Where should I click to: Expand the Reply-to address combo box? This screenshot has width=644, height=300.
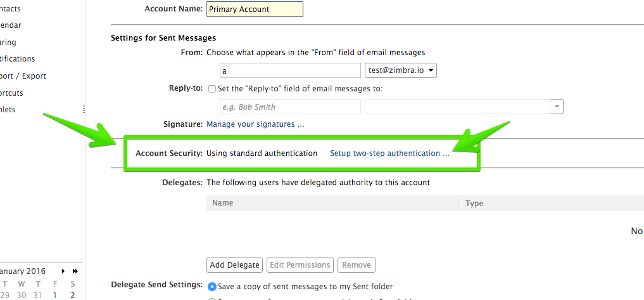pyautogui.click(x=557, y=107)
